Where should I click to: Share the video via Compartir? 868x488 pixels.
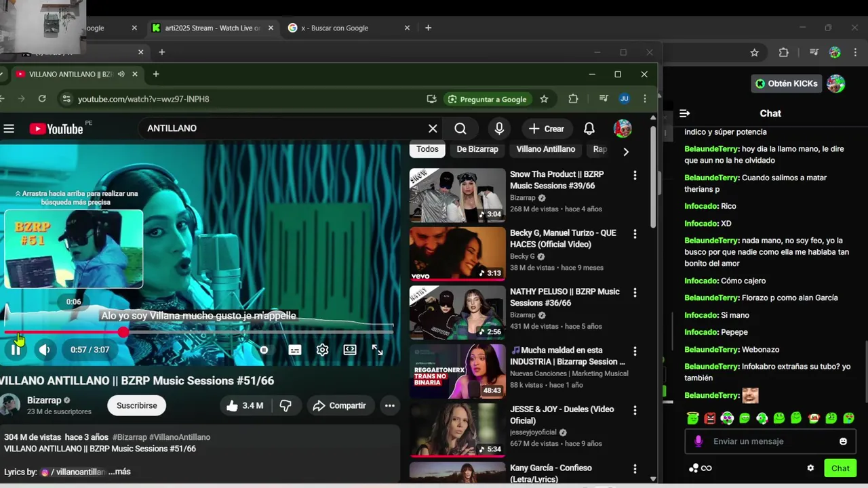[x=340, y=405]
